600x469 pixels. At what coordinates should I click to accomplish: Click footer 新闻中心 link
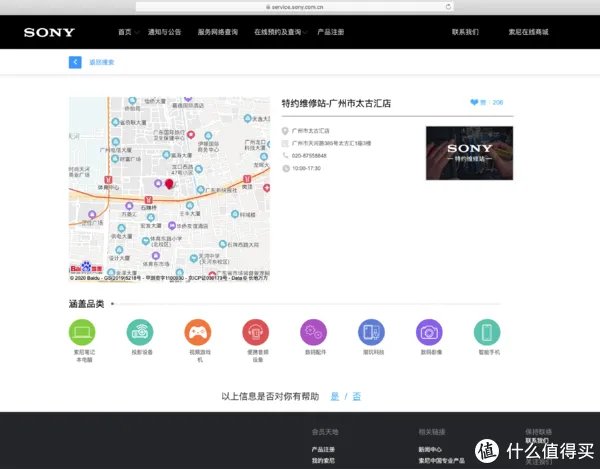coord(430,449)
